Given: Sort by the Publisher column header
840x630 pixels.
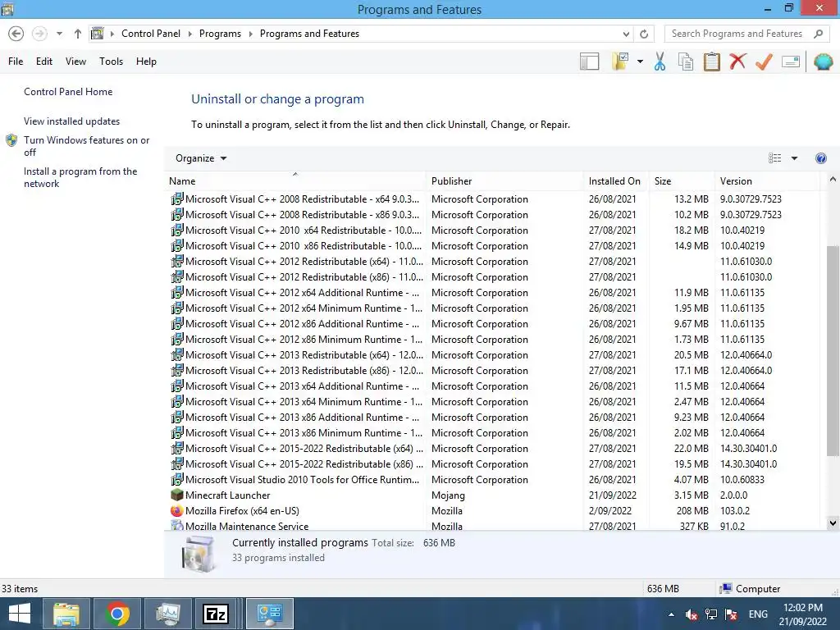Looking at the screenshot, I should pyautogui.click(x=505, y=181).
